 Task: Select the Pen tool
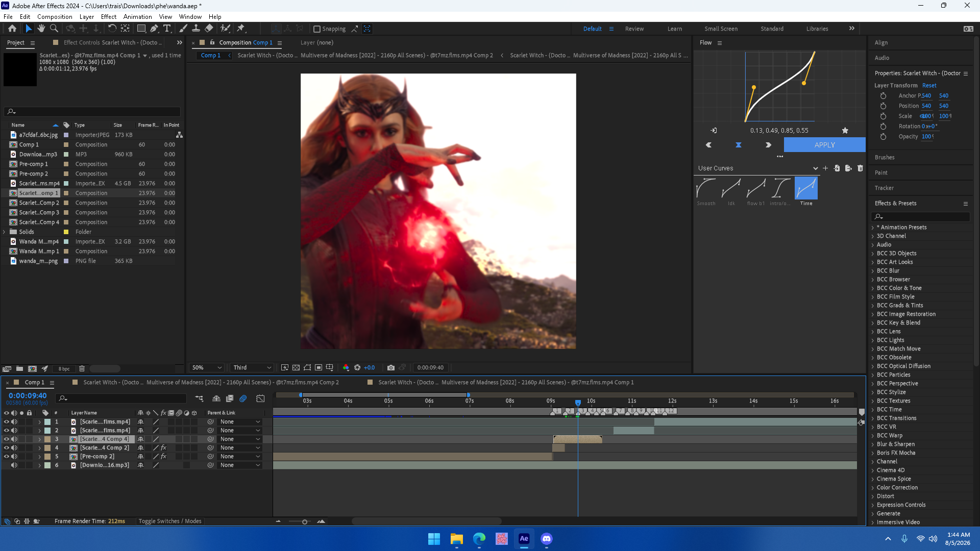point(154,29)
